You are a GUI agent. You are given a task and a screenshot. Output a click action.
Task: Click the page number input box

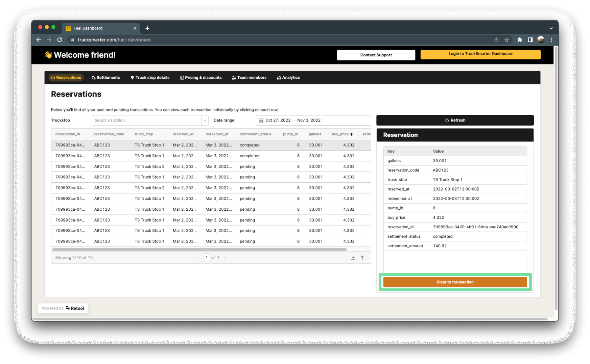click(207, 258)
